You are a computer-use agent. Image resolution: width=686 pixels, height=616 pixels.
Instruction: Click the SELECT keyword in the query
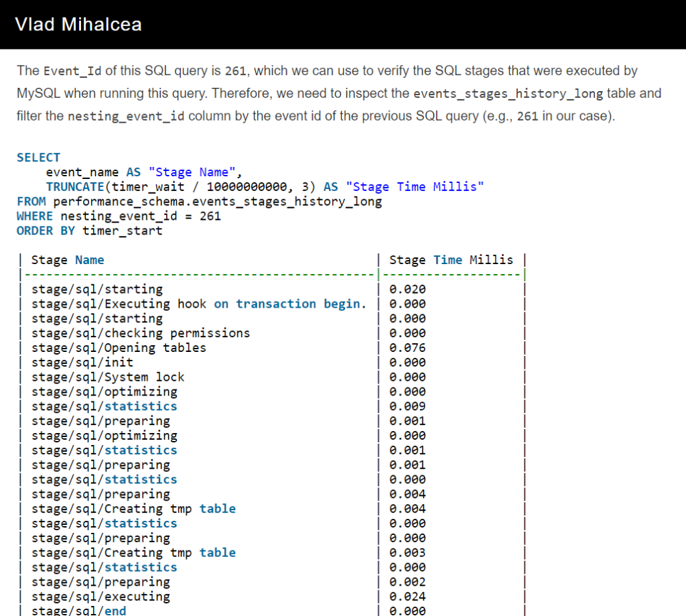pyautogui.click(x=38, y=158)
